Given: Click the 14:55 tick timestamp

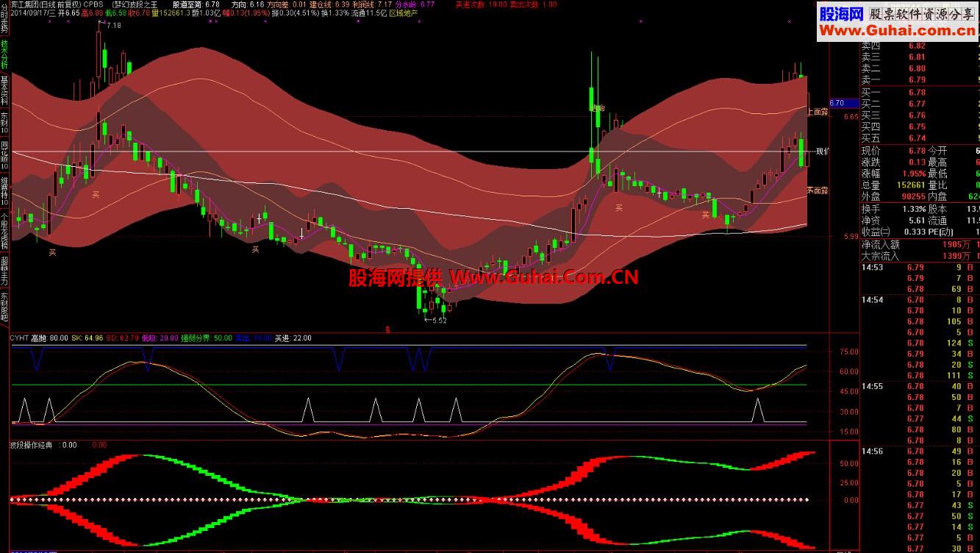Looking at the screenshot, I should point(873,386).
